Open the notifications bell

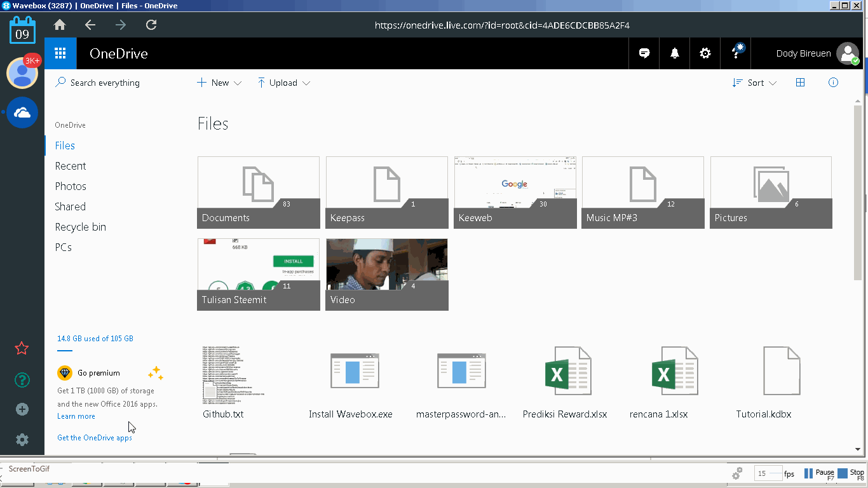[x=675, y=53]
